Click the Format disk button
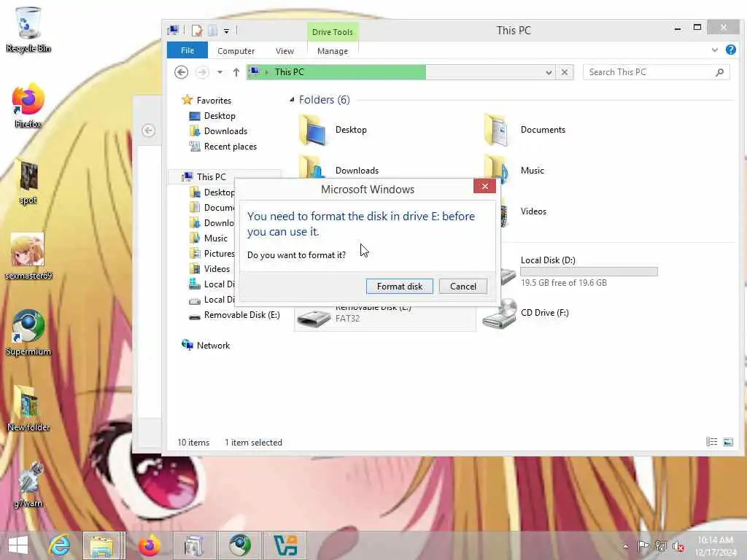This screenshot has width=747, height=560. point(399,286)
